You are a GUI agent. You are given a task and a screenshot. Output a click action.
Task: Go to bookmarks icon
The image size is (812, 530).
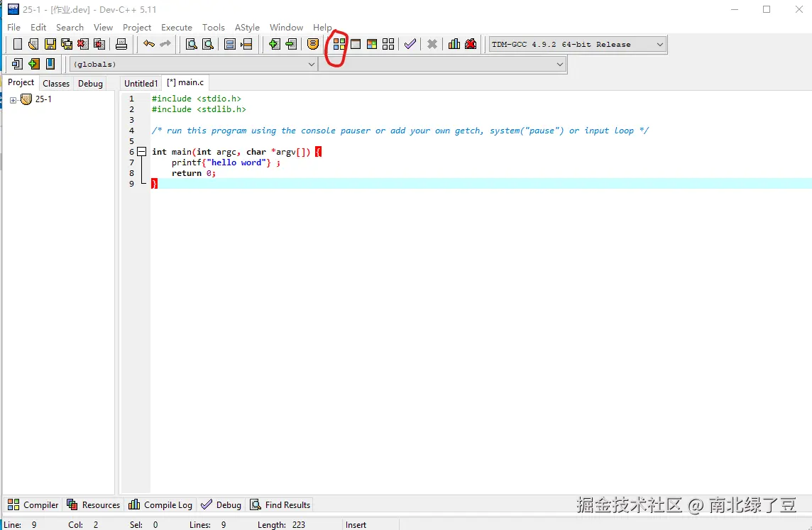tap(50, 64)
